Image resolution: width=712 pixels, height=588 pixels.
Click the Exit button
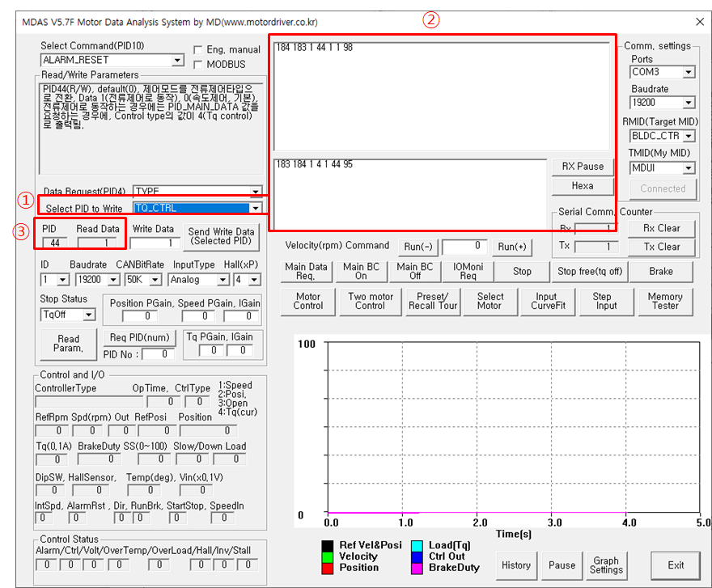[676, 565]
